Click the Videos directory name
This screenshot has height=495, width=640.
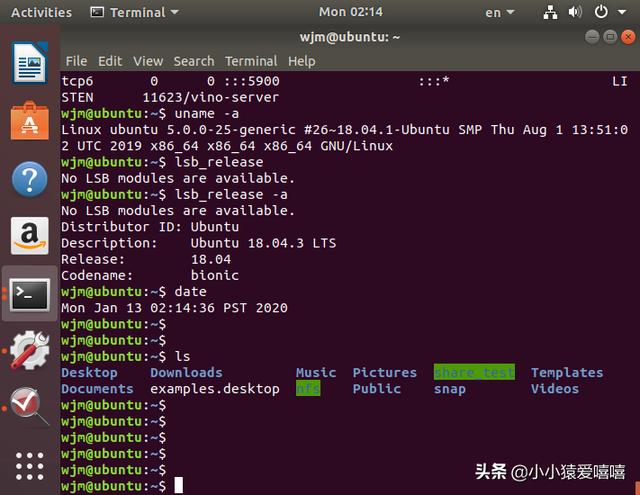click(x=555, y=389)
